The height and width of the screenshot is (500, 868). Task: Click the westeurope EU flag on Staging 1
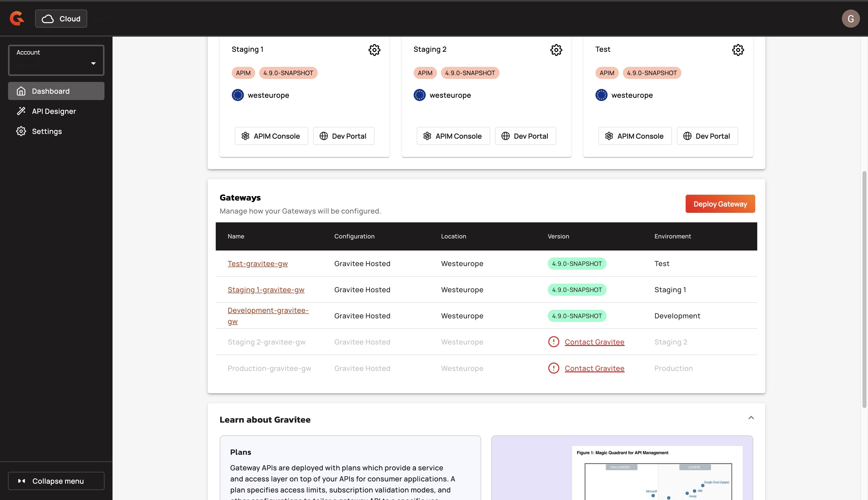pos(238,95)
